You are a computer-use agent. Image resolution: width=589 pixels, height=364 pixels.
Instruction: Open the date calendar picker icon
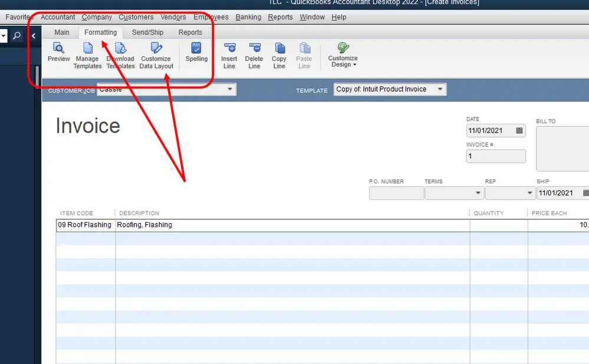pyautogui.click(x=519, y=131)
